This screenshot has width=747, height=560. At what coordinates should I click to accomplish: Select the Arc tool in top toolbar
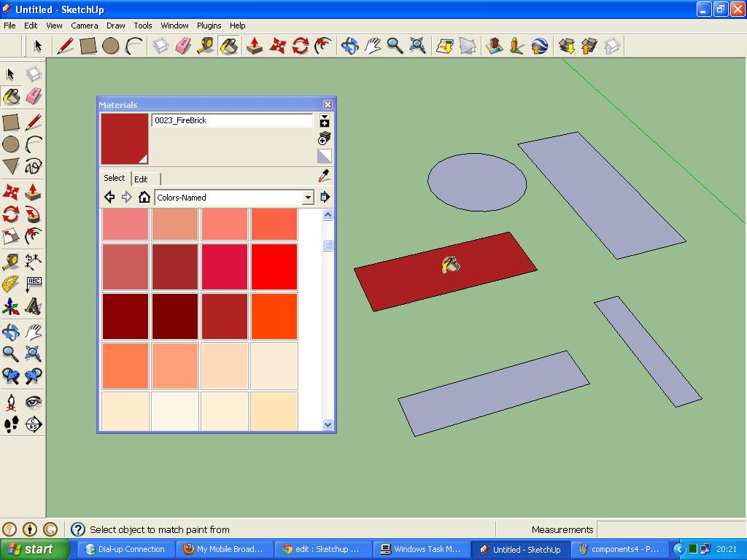coord(134,46)
